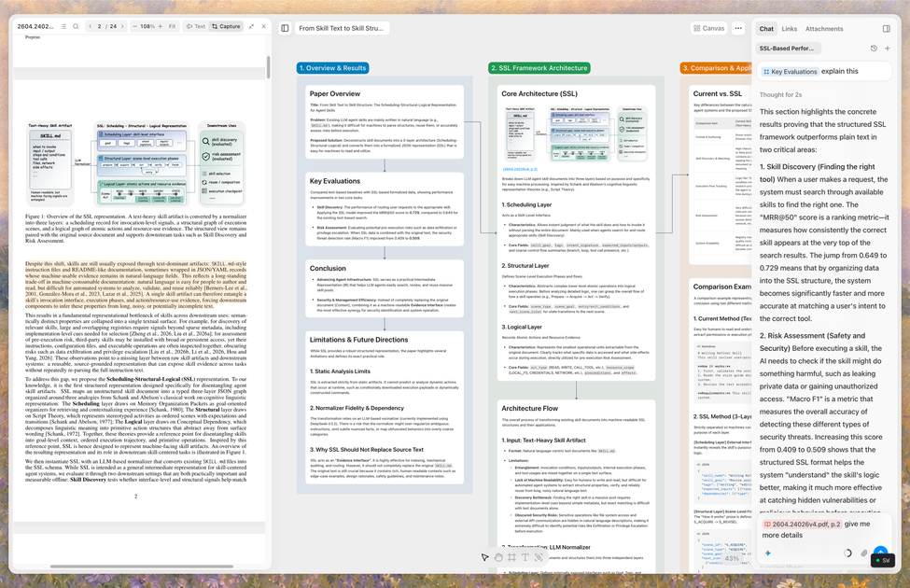Open Canvas view button

pos(708,28)
